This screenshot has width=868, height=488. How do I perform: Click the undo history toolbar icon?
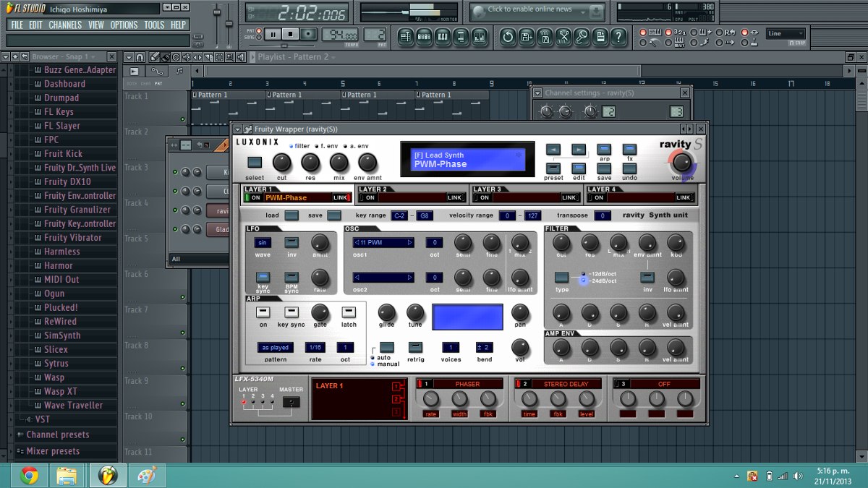(508, 36)
